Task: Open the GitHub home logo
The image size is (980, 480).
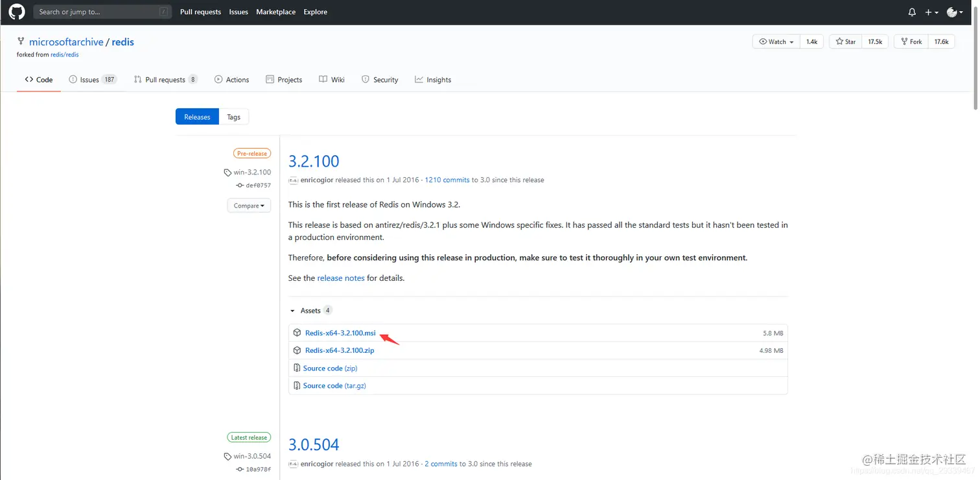Action: [x=16, y=12]
